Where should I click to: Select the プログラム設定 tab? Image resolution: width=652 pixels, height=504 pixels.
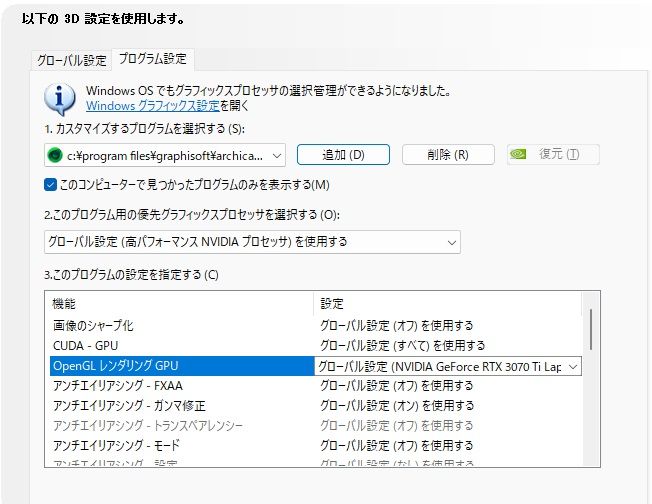(x=153, y=59)
